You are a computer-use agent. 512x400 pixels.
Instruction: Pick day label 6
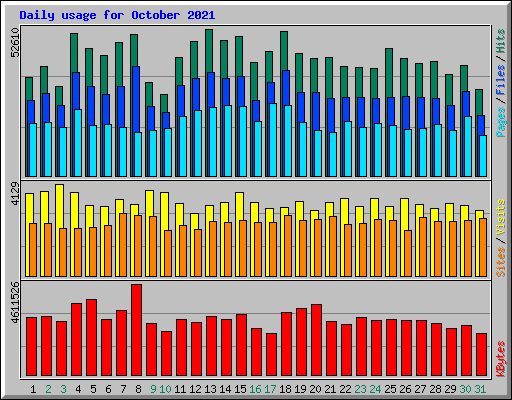(x=108, y=389)
